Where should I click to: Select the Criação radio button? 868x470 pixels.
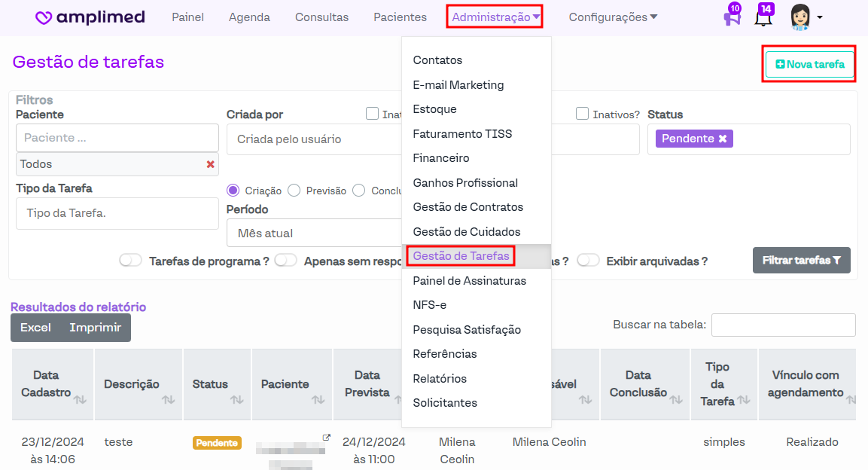click(x=233, y=191)
